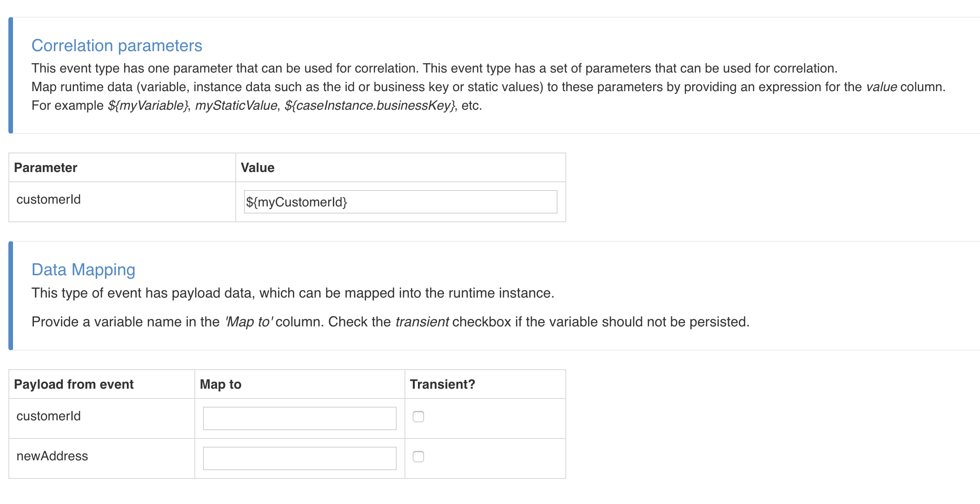Click the Transient? column header
Image resolution: width=980 pixels, height=504 pixels.
[x=442, y=384]
